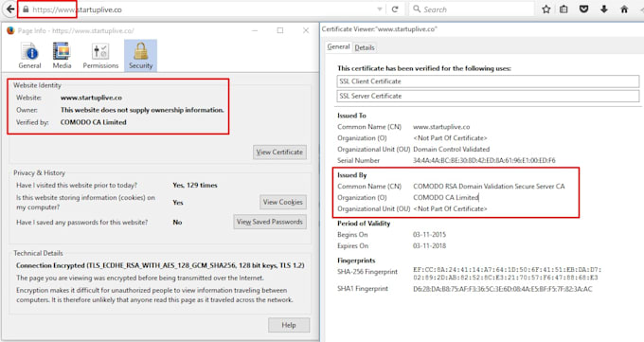Click the SHA-256 Fingerprint value
This screenshot has width=644, height=342.
(508, 274)
